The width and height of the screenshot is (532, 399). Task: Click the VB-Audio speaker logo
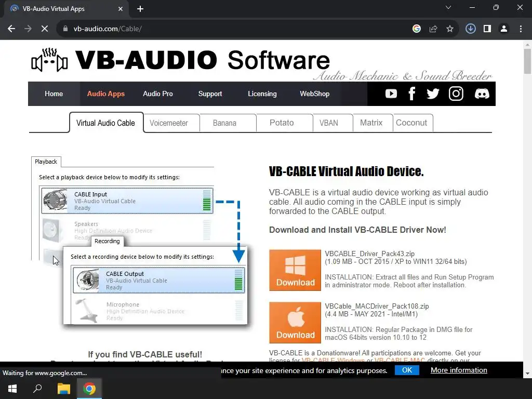click(49, 60)
